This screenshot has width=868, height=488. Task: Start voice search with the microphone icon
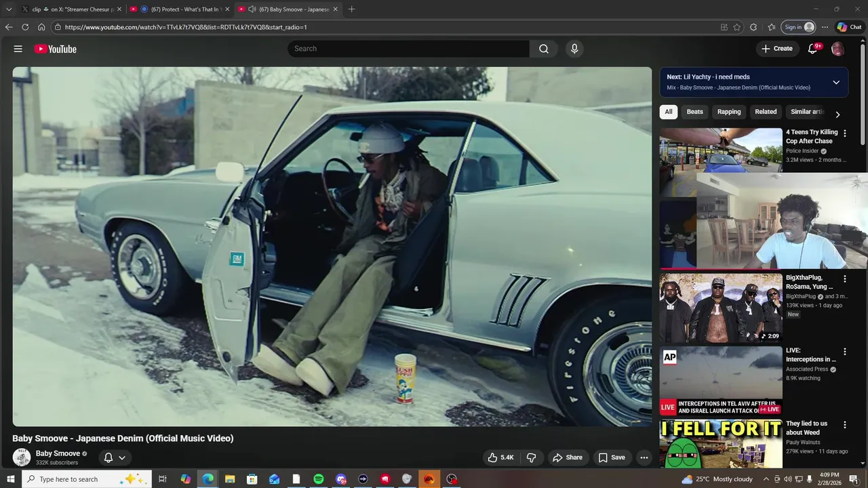tap(574, 49)
